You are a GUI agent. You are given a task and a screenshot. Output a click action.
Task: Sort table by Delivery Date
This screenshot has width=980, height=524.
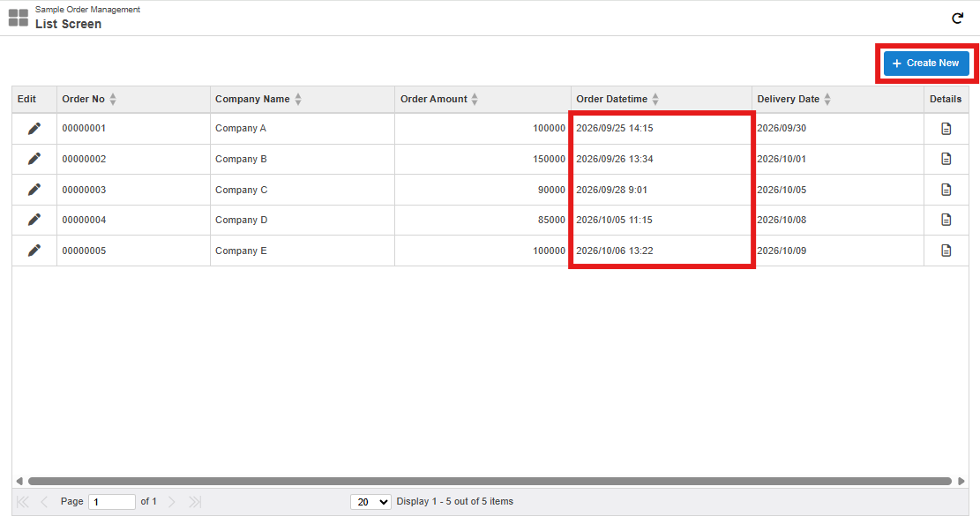(827, 99)
